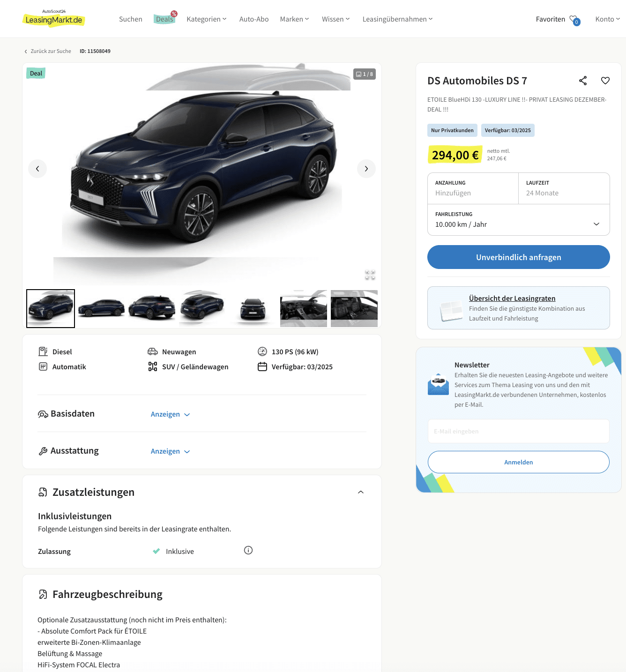The height and width of the screenshot is (672, 626).
Task: Select the front-view car thumbnail
Action: [x=253, y=308]
